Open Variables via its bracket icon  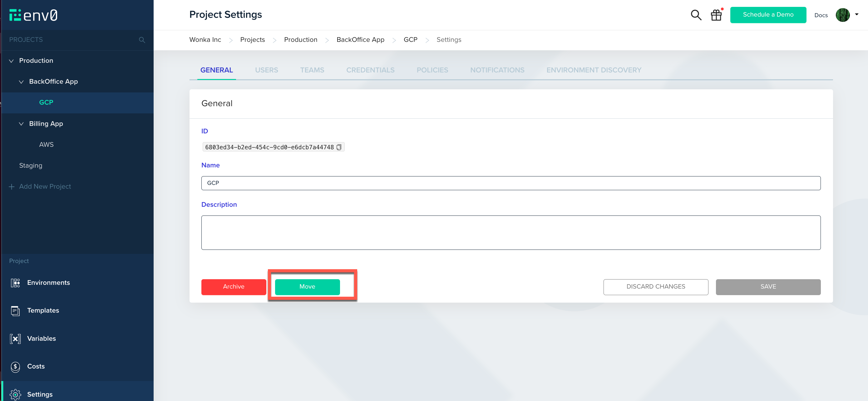pos(15,339)
